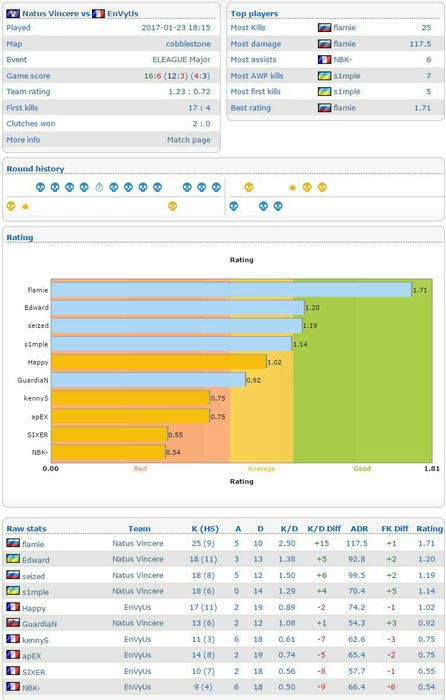The height and width of the screenshot is (700, 446).
Task: Sort Raw stats by FK Diff column
Action: pyautogui.click(x=395, y=529)
